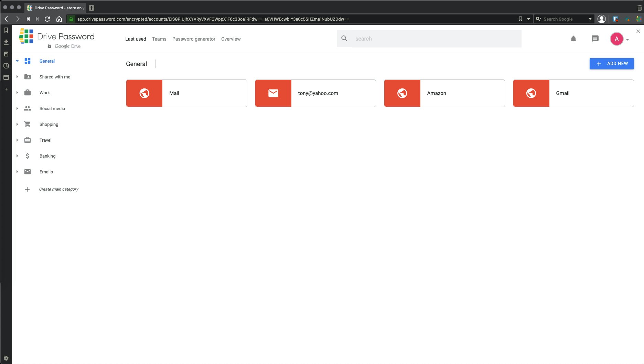644x364 pixels.
Task: Collapse the General category
Action: click(x=17, y=61)
